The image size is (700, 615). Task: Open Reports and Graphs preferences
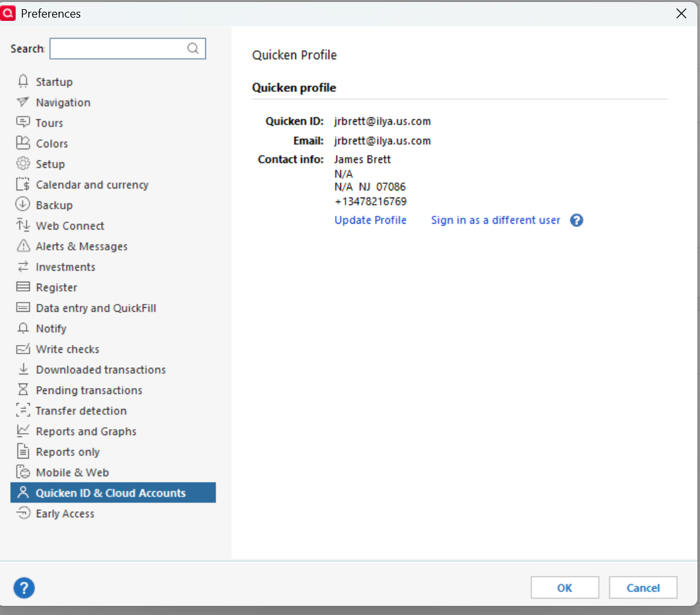[86, 431]
